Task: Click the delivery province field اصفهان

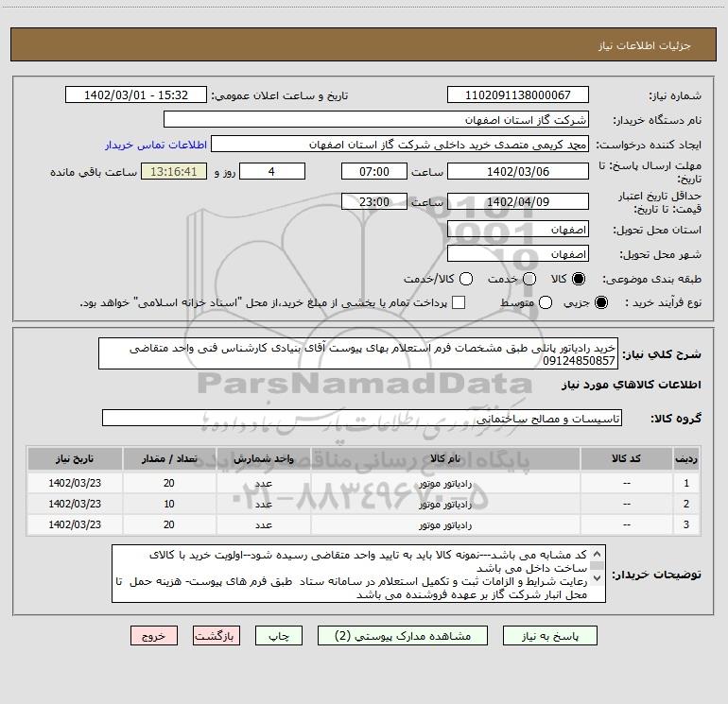Action: 518,230
